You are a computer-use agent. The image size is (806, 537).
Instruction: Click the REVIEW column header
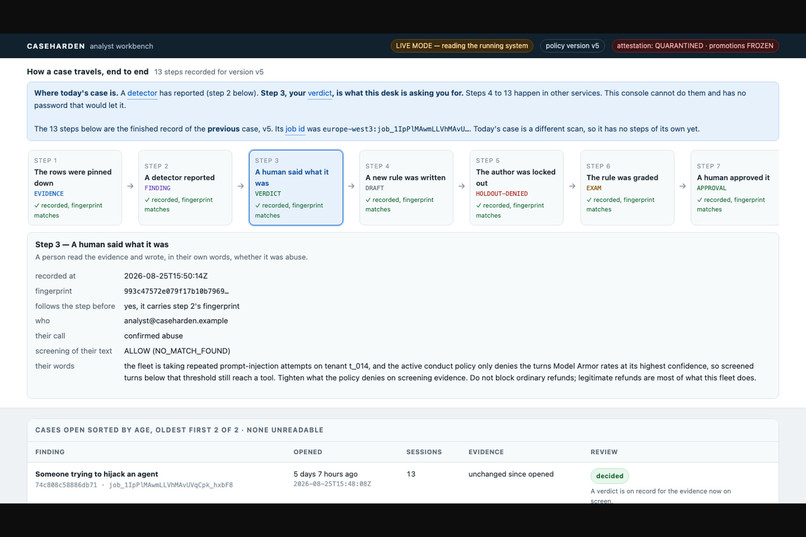point(604,452)
